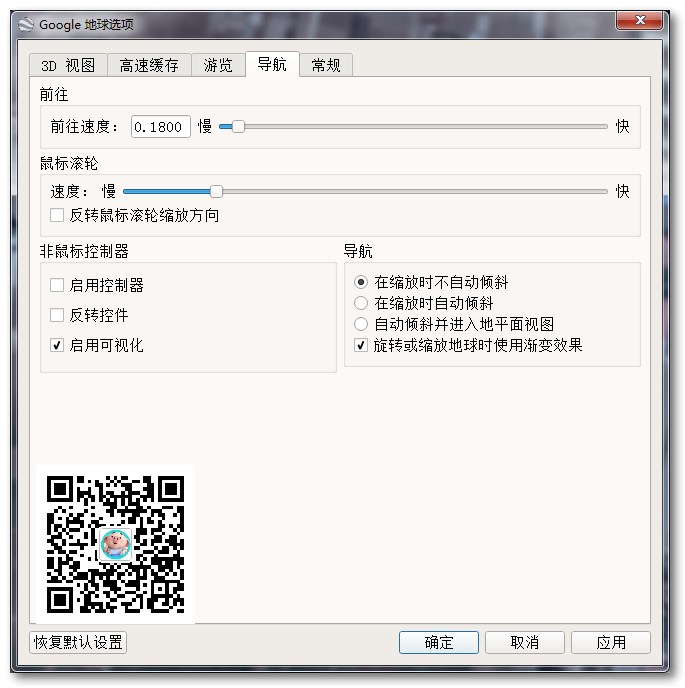Click the 前往速度 input field

coord(159,126)
